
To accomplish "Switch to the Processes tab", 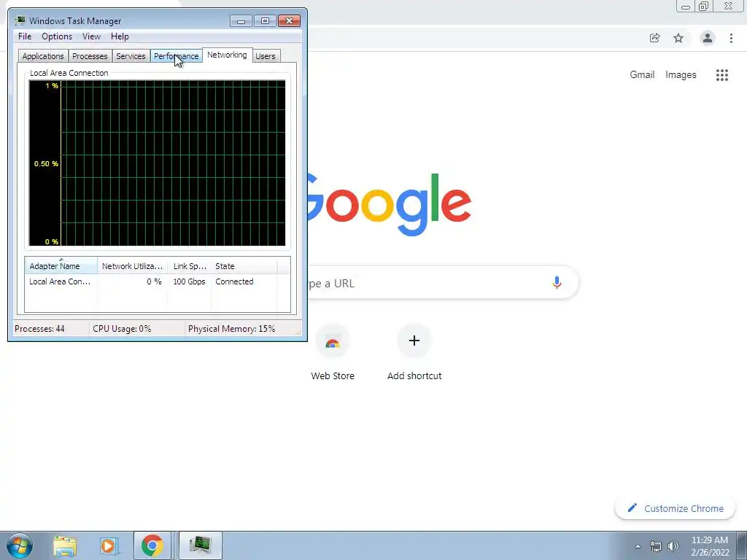I will coord(90,56).
